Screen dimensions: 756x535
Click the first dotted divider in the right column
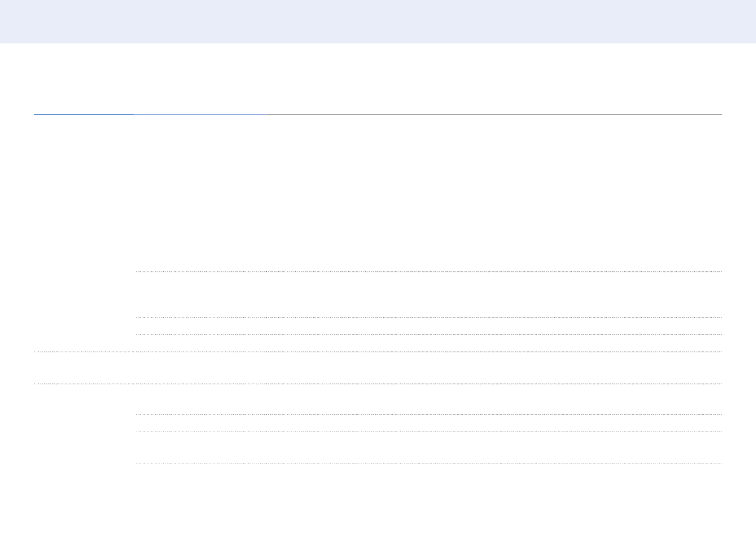pos(428,272)
